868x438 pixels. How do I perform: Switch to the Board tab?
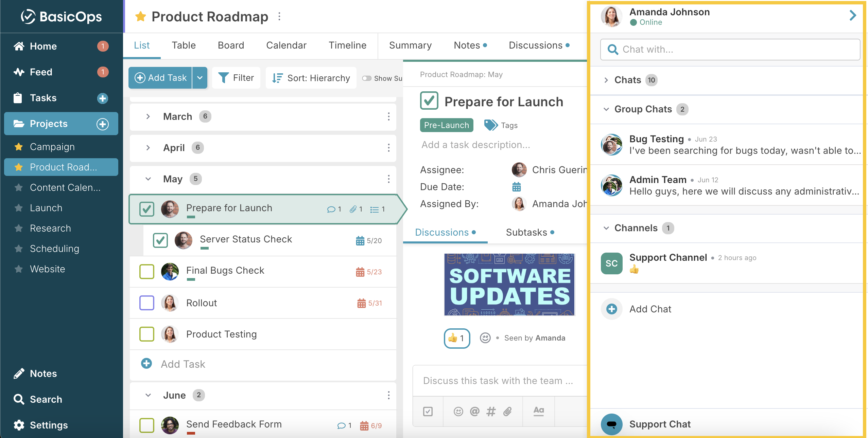click(231, 45)
